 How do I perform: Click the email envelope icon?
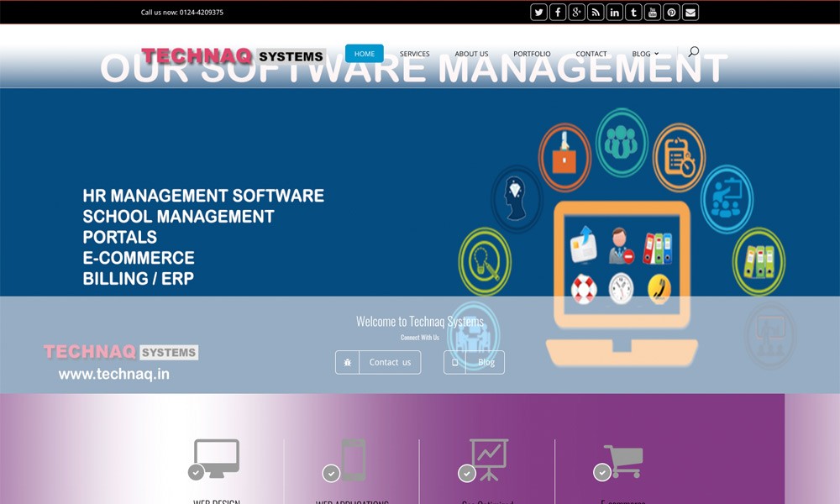(690, 12)
